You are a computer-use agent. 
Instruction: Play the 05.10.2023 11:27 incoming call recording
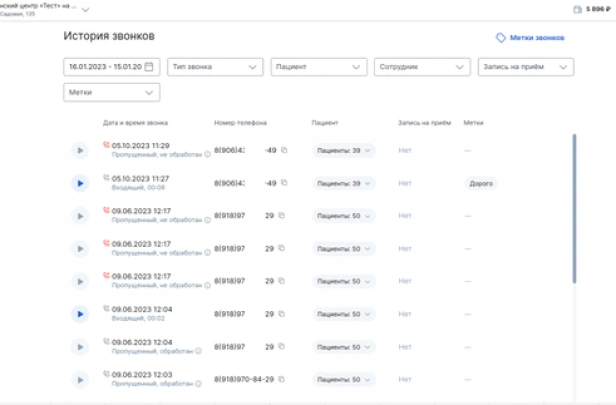(80, 183)
